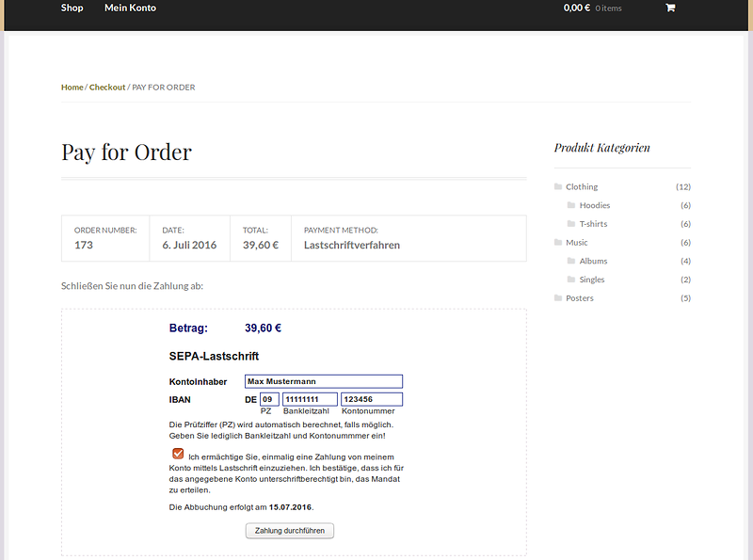Focus the Bankleitzahl input field

(309, 400)
